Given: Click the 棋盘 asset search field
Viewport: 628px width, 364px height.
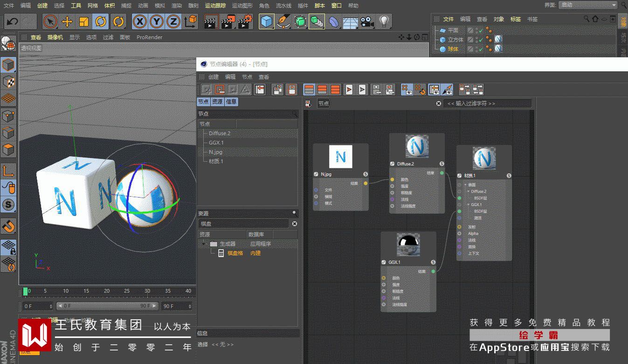Looking at the screenshot, I should (x=244, y=224).
